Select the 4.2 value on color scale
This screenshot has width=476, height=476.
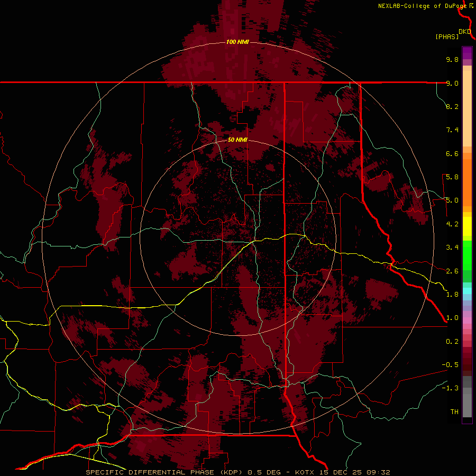pyautogui.click(x=452, y=224)
